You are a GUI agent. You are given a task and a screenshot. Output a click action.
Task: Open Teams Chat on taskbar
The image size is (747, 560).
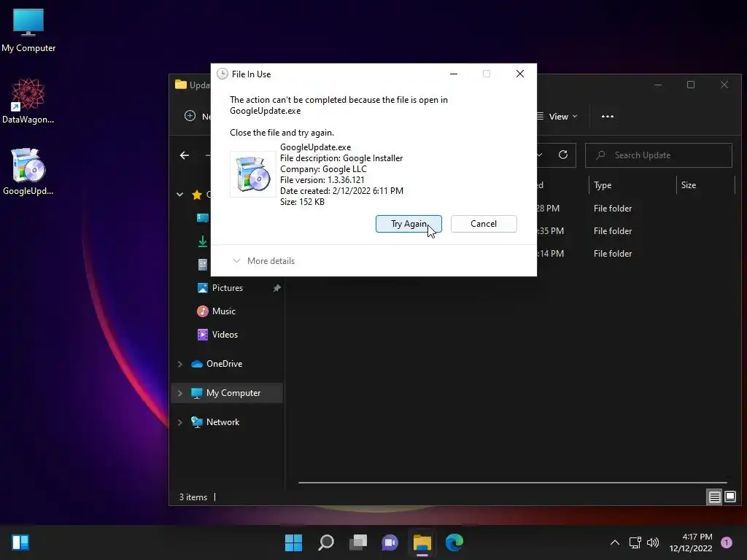tap(390, 542)
